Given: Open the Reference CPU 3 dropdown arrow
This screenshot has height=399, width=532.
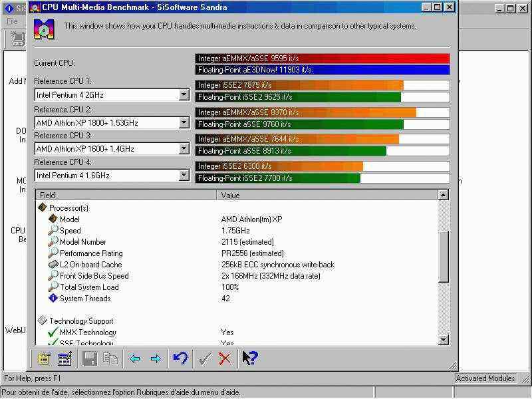Looking at the screenshot, I should [184, 148].
